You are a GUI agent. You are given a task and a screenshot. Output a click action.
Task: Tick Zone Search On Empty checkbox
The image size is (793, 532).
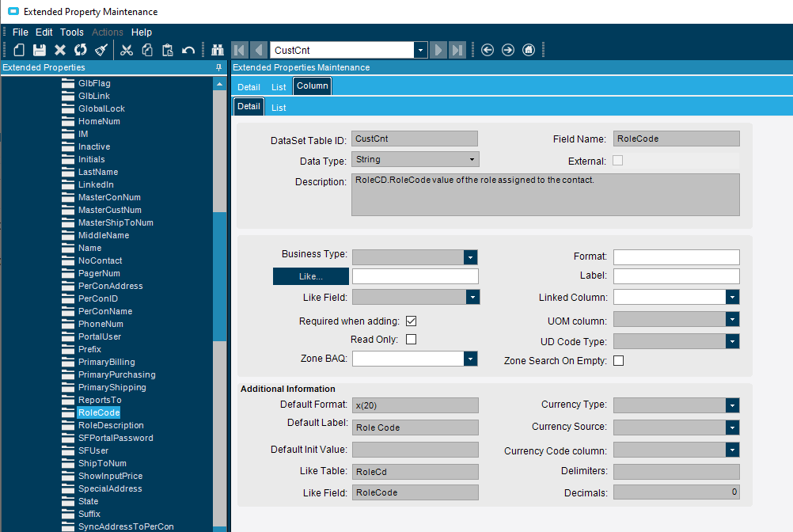click(619, 360)
